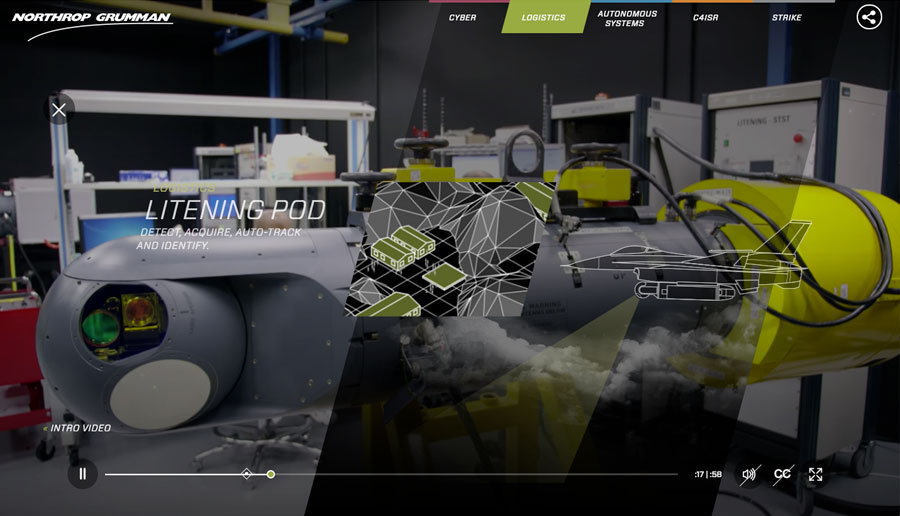Select the Logistics tab

(543, 18)
